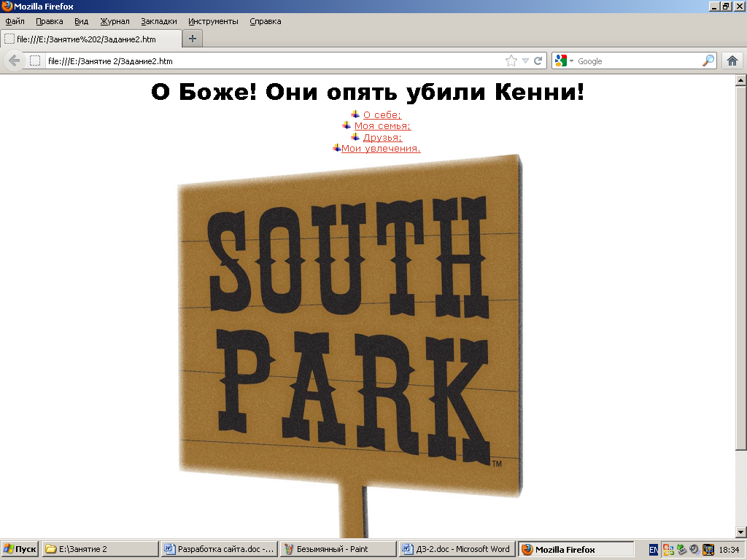
Task: Click the vertical scrollbar down arrow
Action: click(741, 532)
